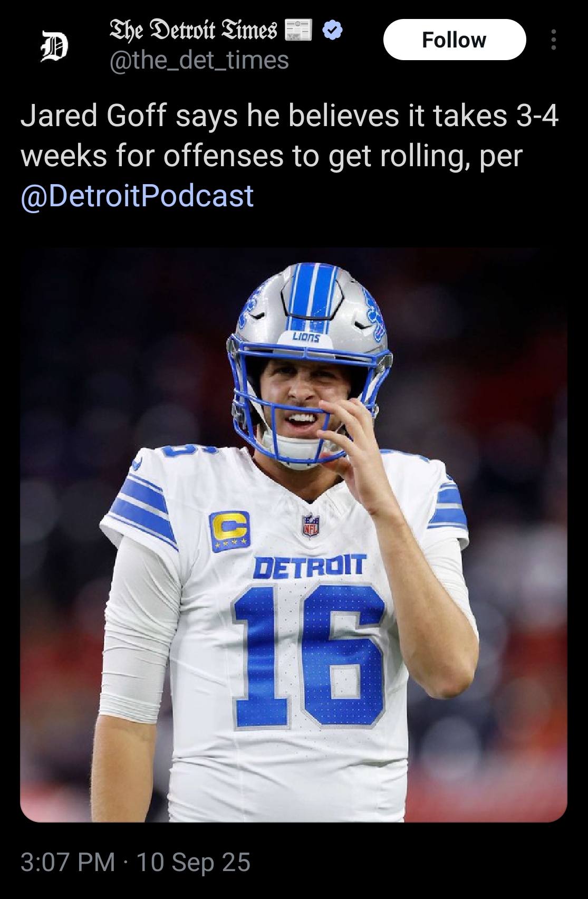Click the blue number 16 on jersey
588x899 pixels.
point(310,657)
